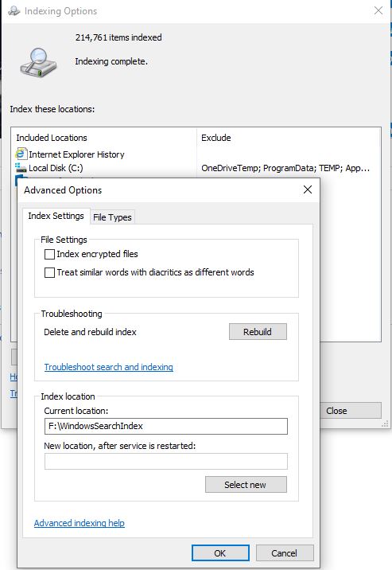Click the Select new button
The width and height of the screenshot is (392, 570).
(246, 485)
